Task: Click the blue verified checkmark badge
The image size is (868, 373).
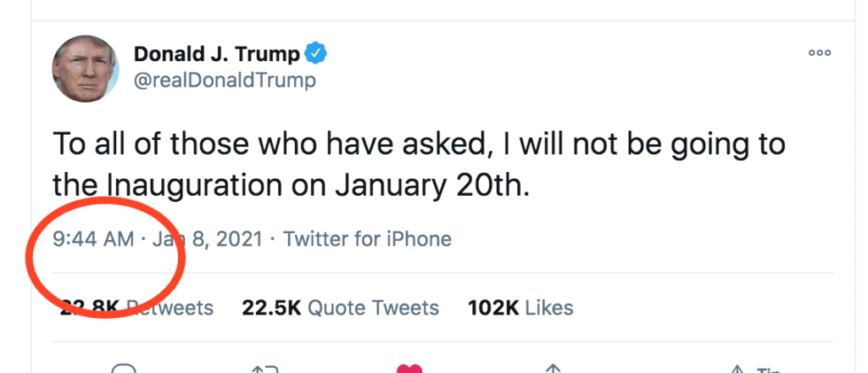Action: pyautogui.click(x=316, y=54)
